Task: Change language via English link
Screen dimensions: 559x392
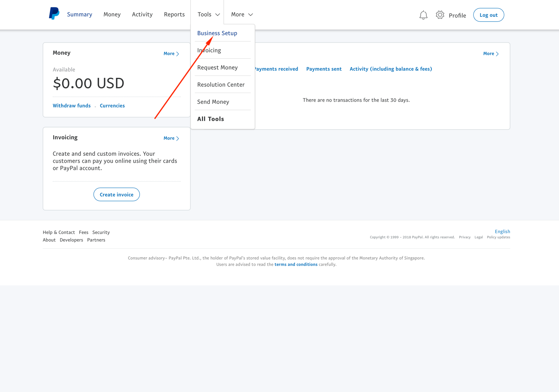Action: click(x=502, y=231)
